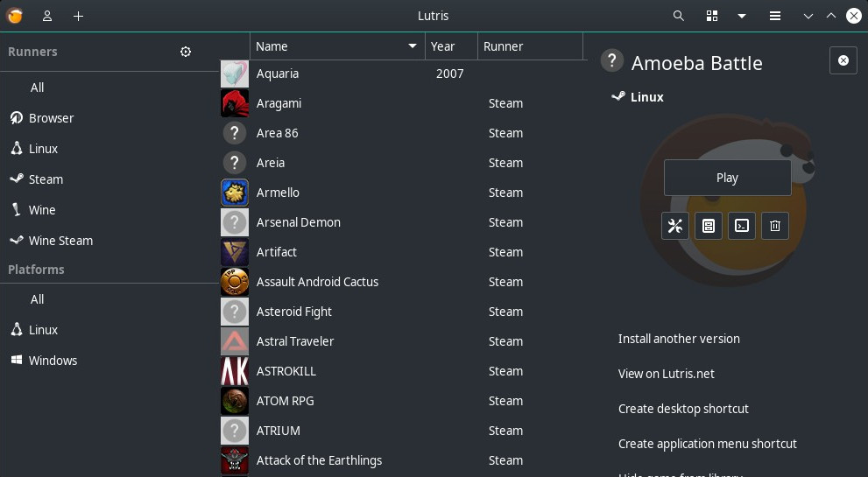
Task: Click the ATRIUM placeholder icon
Action: tap(235, 431)
